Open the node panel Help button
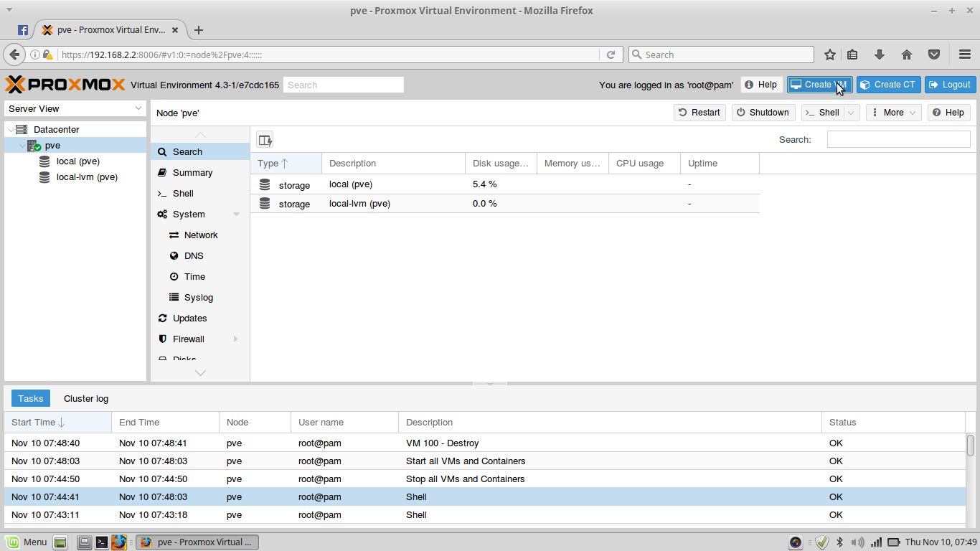The image size is (980, 551). 948,113
